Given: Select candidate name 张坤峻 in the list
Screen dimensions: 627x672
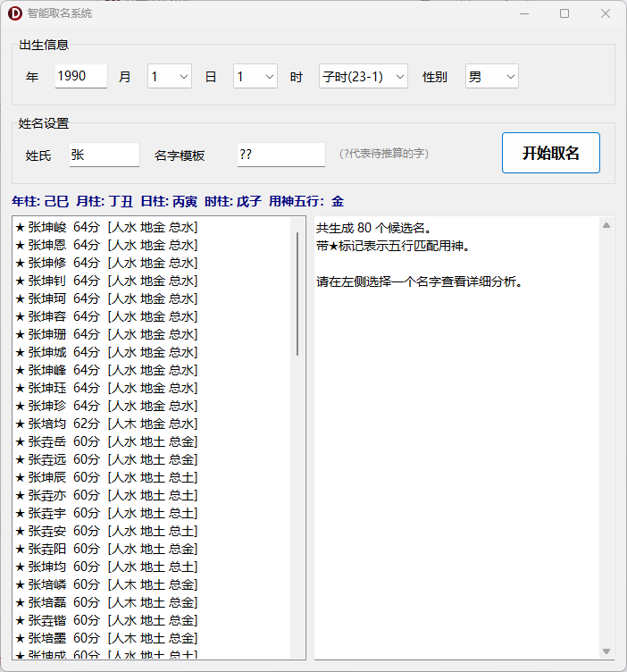Looking at the screenshot, I should pos(152,227).
